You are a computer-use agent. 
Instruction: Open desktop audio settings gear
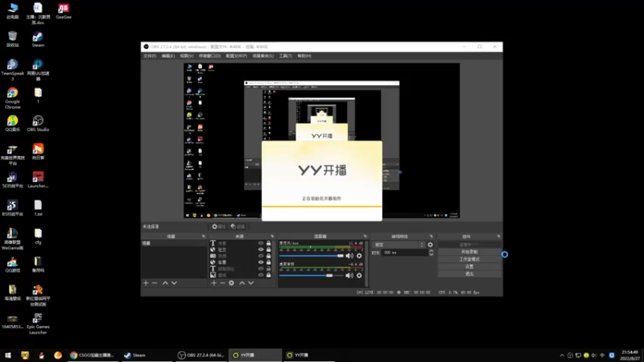click(359, 275)
